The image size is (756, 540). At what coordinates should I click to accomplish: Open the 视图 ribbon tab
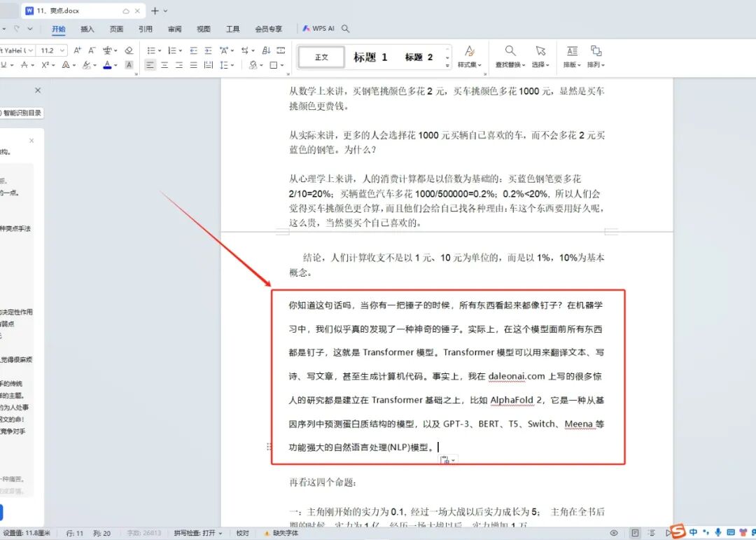[x=204, y=29]
